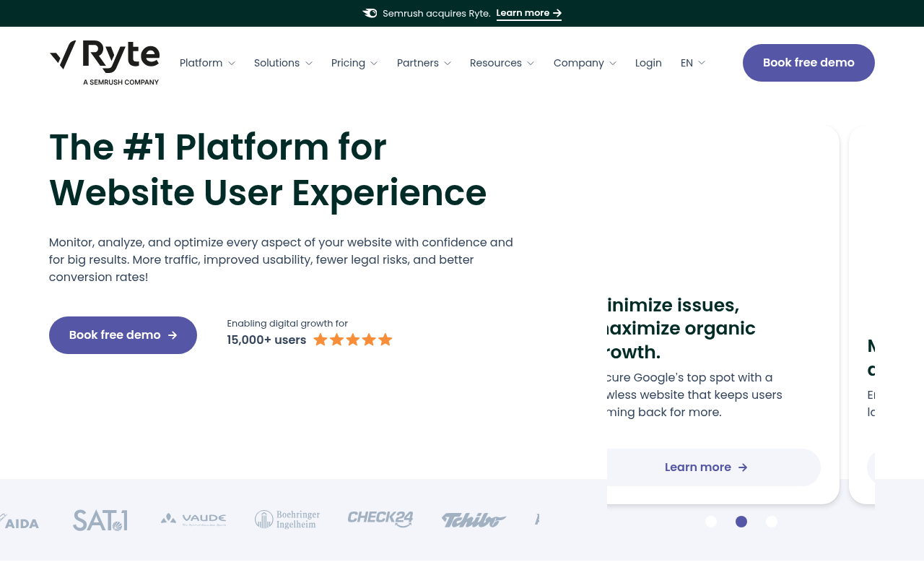Click the 15,000+ users text
Image resolution: width=924 pixels, height=578 pixels.
[x=266, y=340]
